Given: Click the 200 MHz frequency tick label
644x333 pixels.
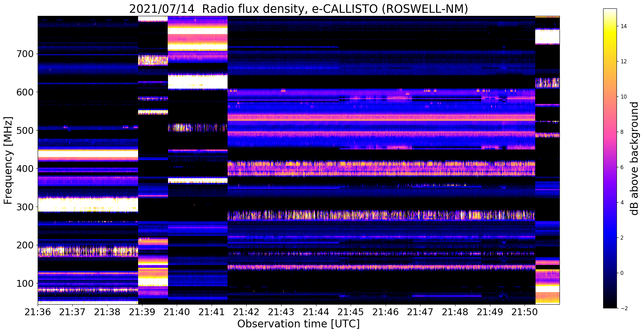Looking at the screenshot, I should coord(24,245).
